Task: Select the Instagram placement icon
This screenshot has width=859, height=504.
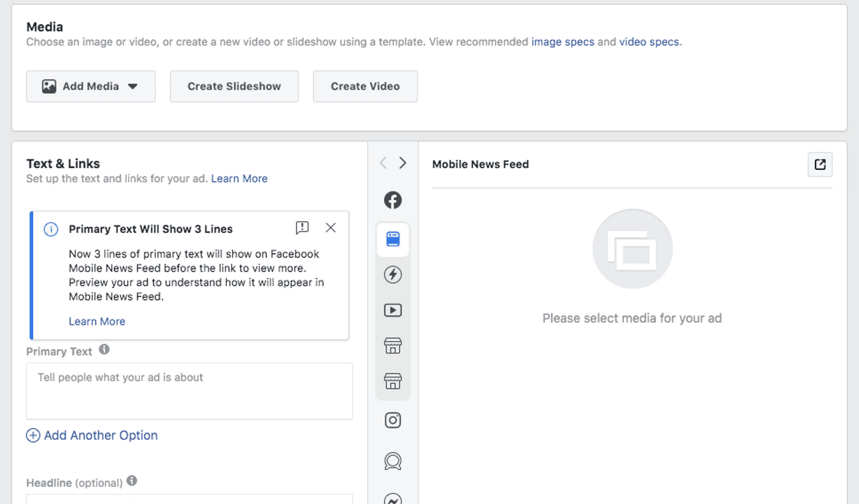Action: pyautogui.click(x=393, y=420)
